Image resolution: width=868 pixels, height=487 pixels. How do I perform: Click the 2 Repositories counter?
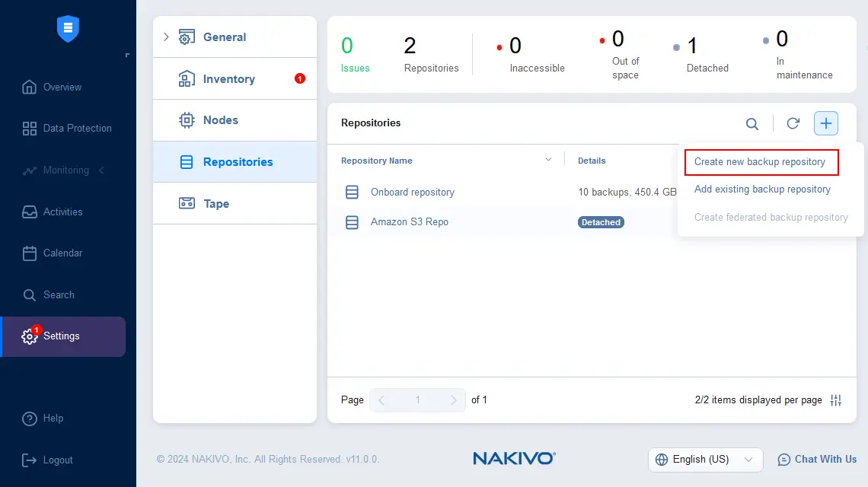431,54
